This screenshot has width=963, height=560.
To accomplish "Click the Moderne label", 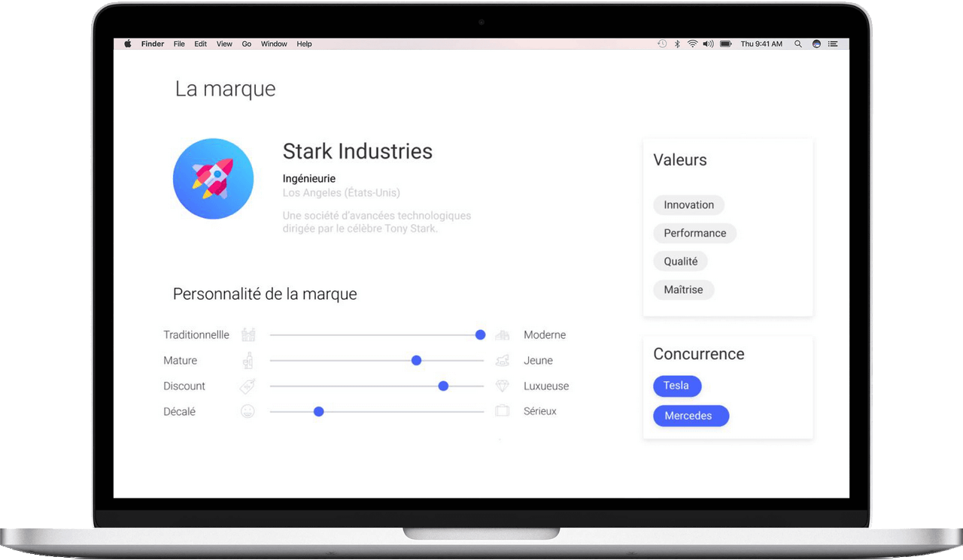I will [545, 334].
